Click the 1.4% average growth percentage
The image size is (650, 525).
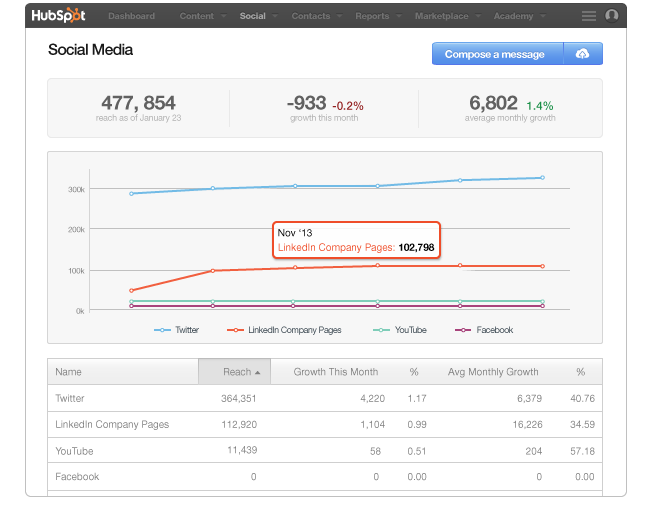point(540,106)
